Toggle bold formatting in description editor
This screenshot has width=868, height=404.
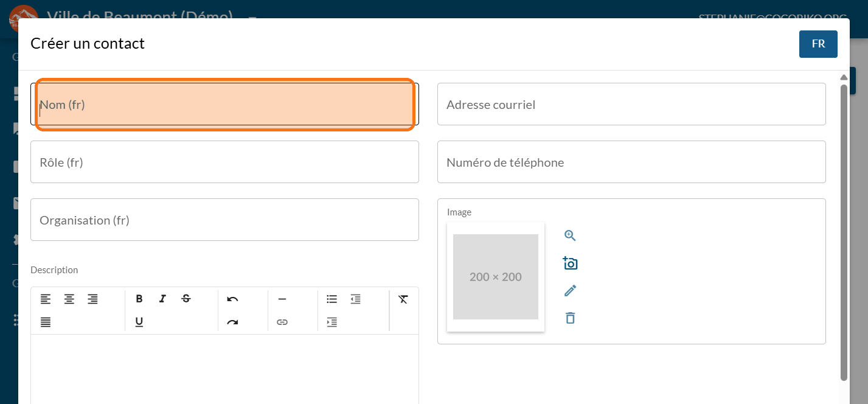tap(139, 299)
